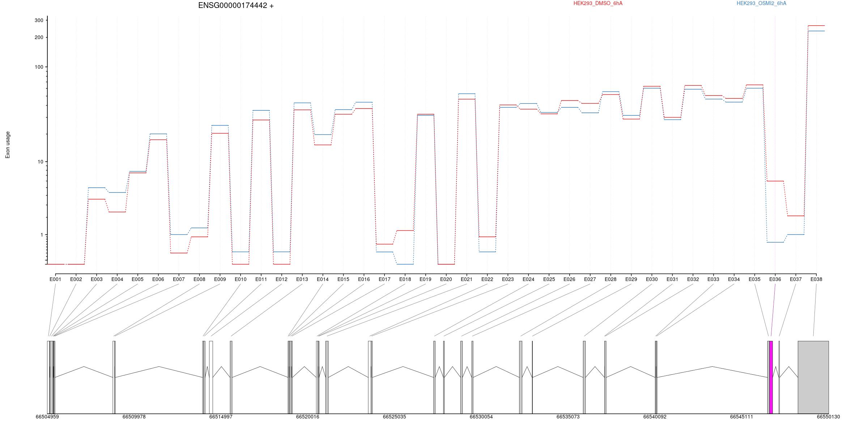Click the exon label E030
868x434 pixels.
coord(652,279)
